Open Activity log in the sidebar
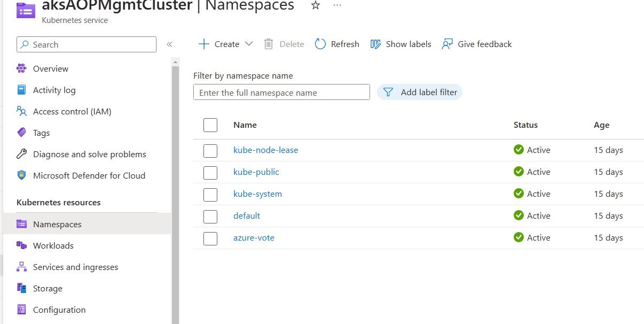644x324 pixels. pos(54,90)
